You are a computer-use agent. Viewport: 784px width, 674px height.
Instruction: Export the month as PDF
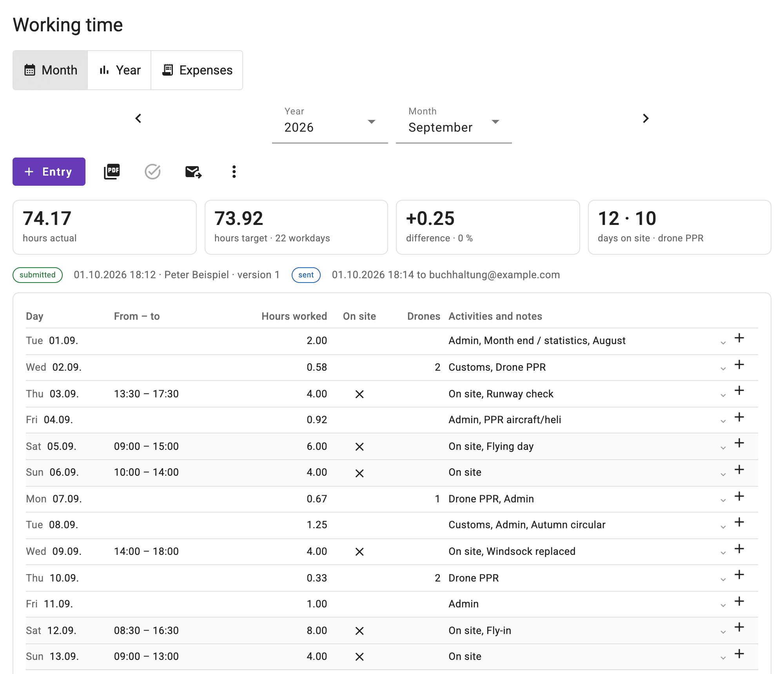point(112,172)
